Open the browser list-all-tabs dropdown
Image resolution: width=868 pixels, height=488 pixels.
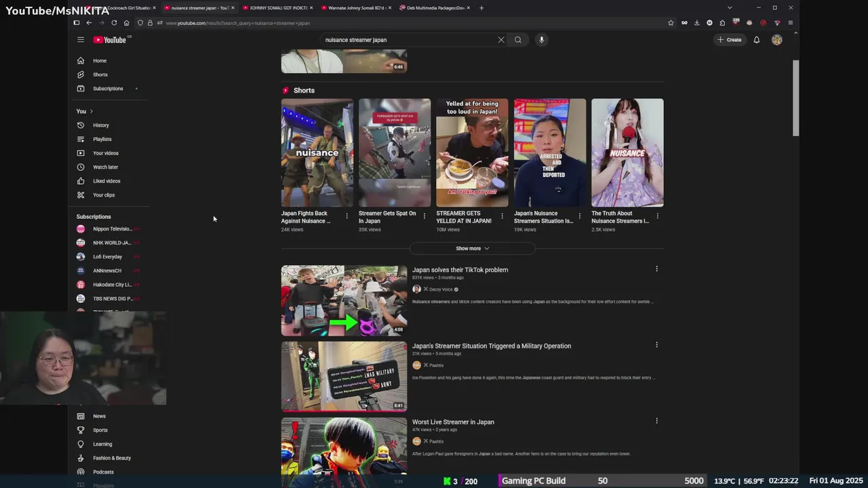click(x=730, y=8)
